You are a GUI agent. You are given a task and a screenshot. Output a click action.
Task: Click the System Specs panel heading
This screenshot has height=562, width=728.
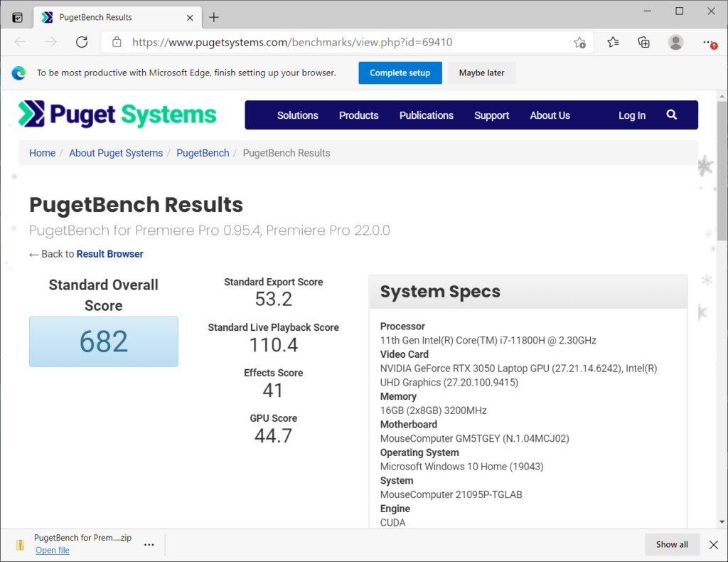point(440,292)
